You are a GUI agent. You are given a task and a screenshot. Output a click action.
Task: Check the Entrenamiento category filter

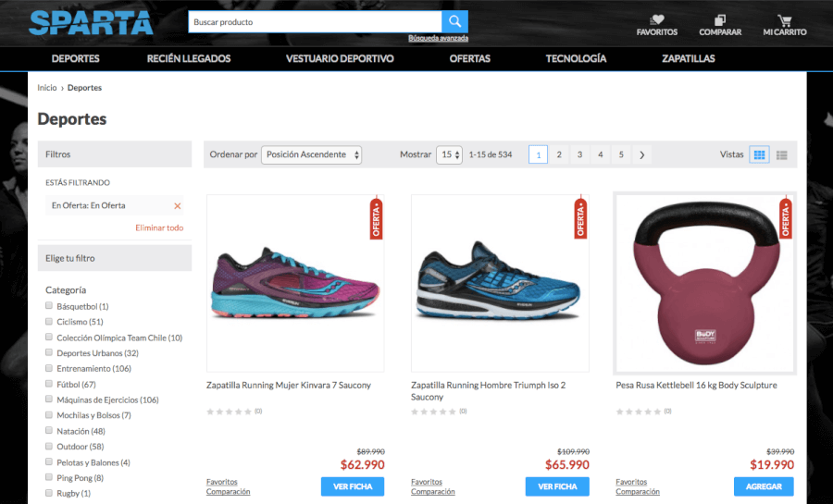click(x=49, y=368)
